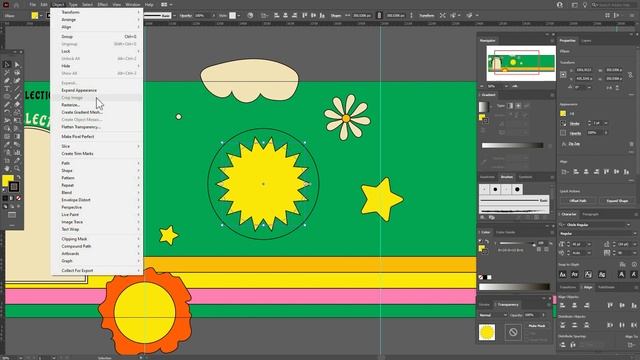Image resolution: width=640 pixels, height=360 pixels.
Task: Open Arrange Documents icon in top bar
Action: 164,5
